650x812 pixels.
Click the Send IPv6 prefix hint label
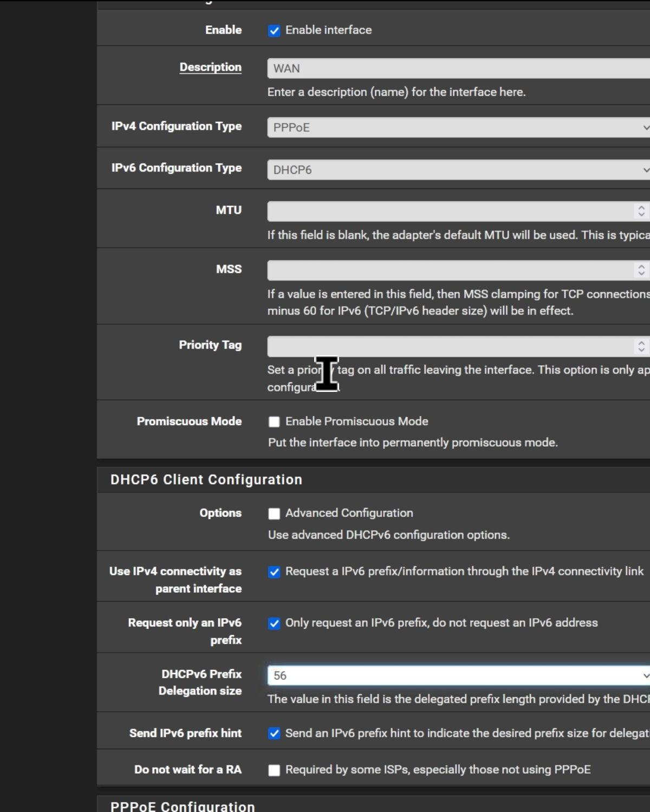tap(185, 733)
